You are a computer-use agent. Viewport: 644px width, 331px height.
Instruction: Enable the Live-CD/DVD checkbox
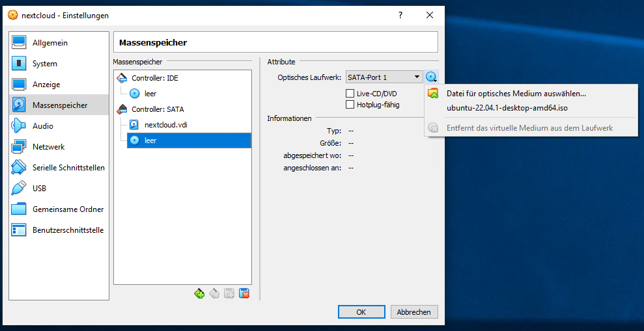(x=350, y=94)
